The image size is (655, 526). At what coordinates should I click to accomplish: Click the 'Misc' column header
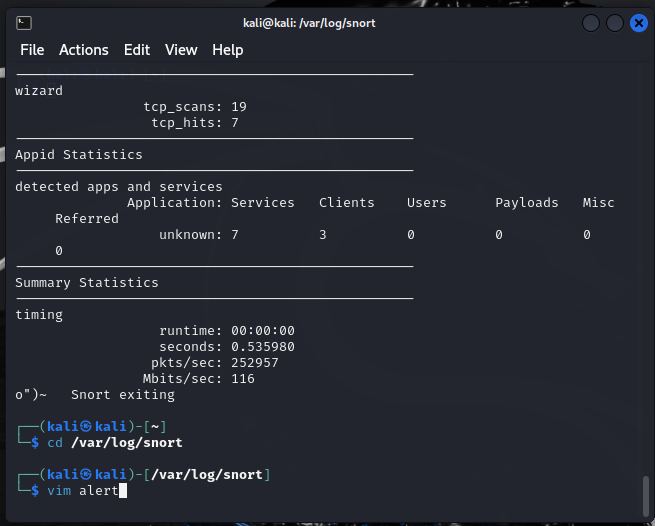point(598,203)
